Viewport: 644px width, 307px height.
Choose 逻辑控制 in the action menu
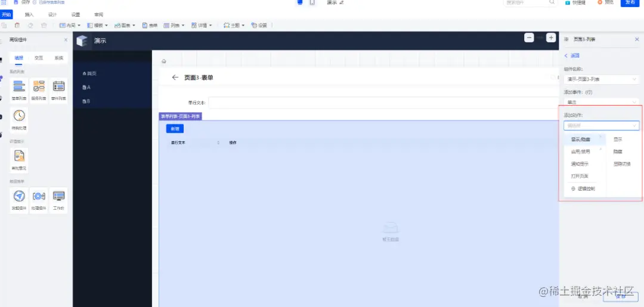585,189
